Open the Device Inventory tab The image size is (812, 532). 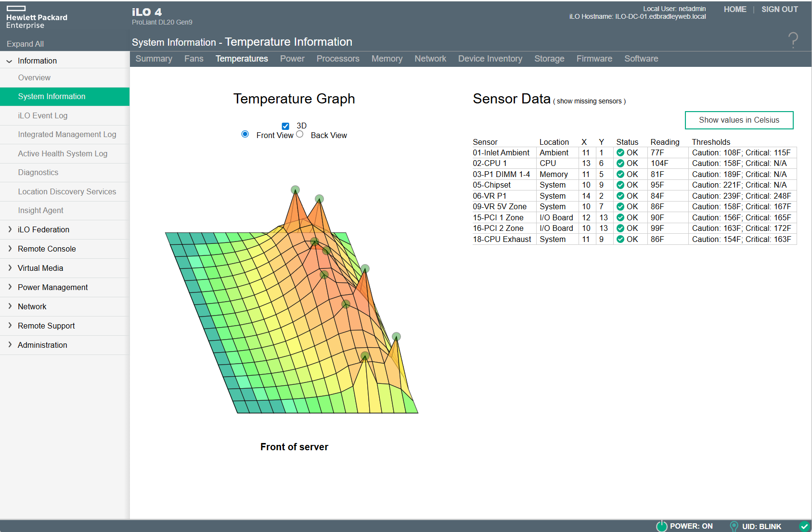click(490, 59)
